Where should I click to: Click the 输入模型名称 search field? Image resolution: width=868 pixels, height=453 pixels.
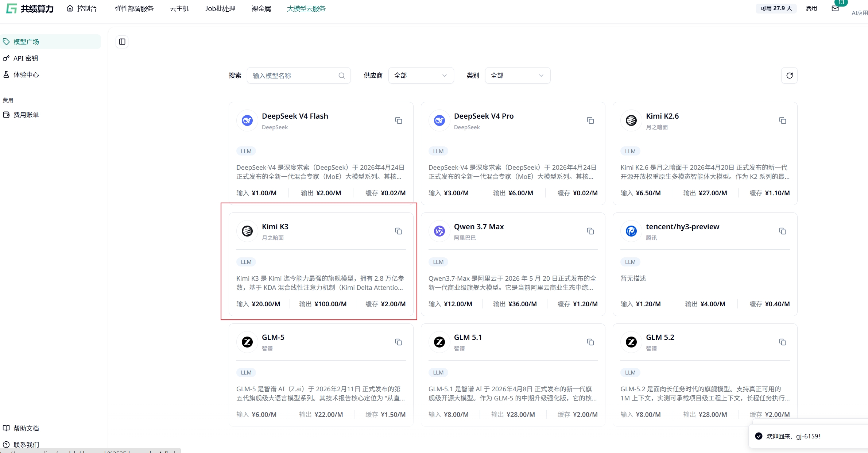299,76
